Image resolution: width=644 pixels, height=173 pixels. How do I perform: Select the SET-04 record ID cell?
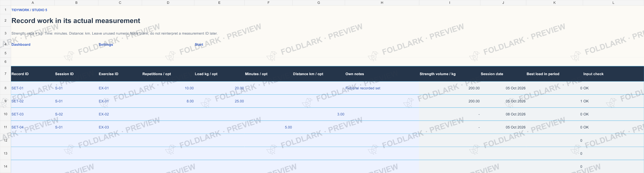pyautogui.click(x=33, y=127)
